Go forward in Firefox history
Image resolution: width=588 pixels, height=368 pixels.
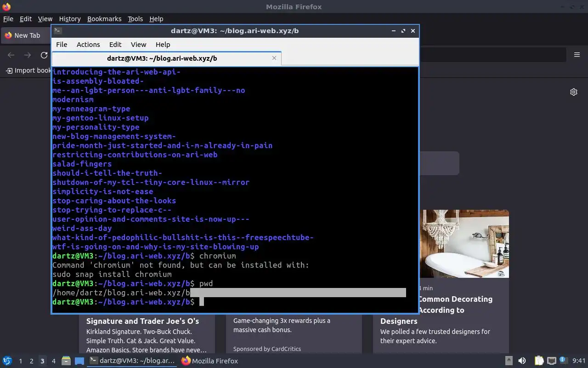pos(28,55)
